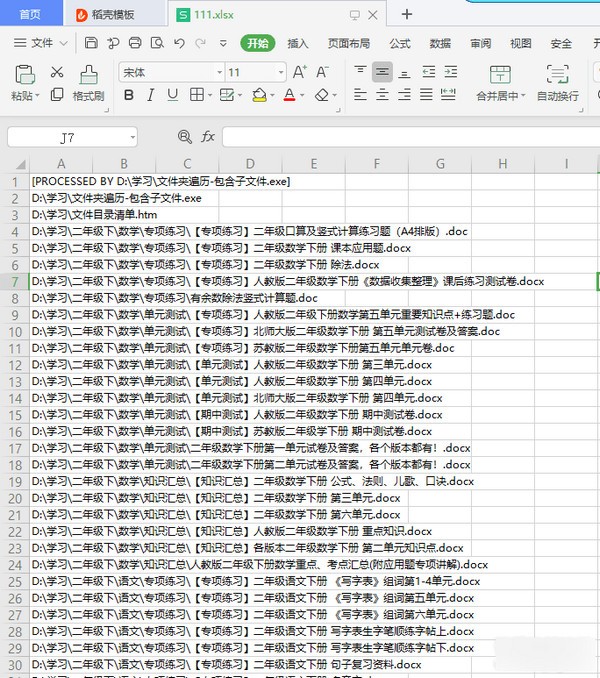Toggle underline formatting
600x678 pixels.
click(172, 95)
